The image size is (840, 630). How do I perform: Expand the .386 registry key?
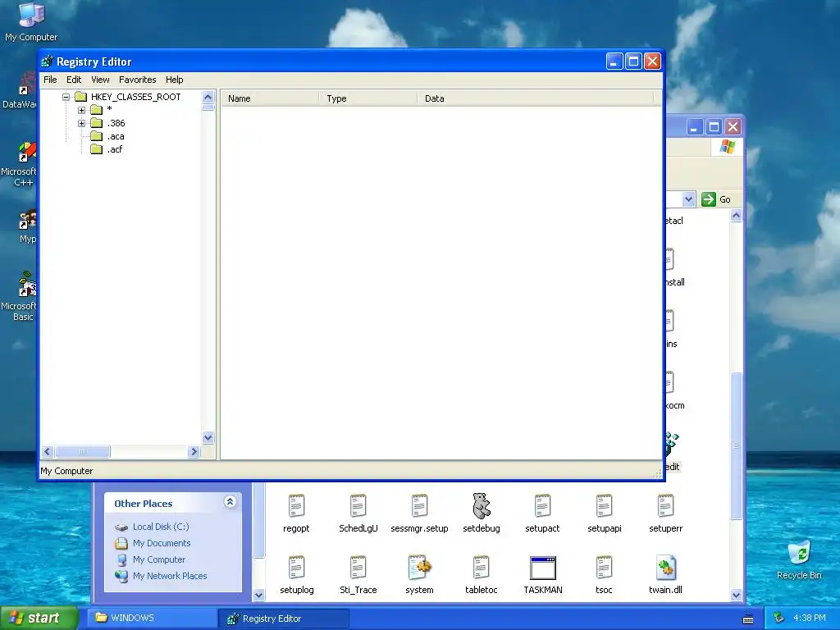coord(81,123)
